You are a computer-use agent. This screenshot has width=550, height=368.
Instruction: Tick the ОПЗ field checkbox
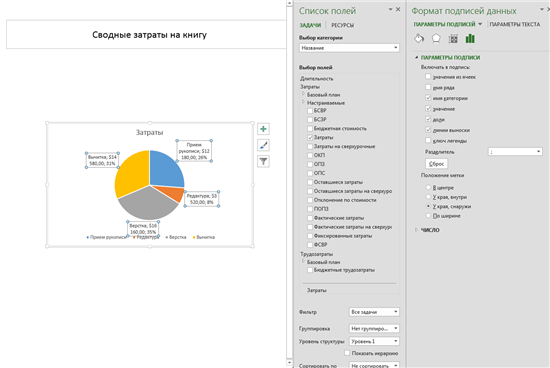point(310,165)
